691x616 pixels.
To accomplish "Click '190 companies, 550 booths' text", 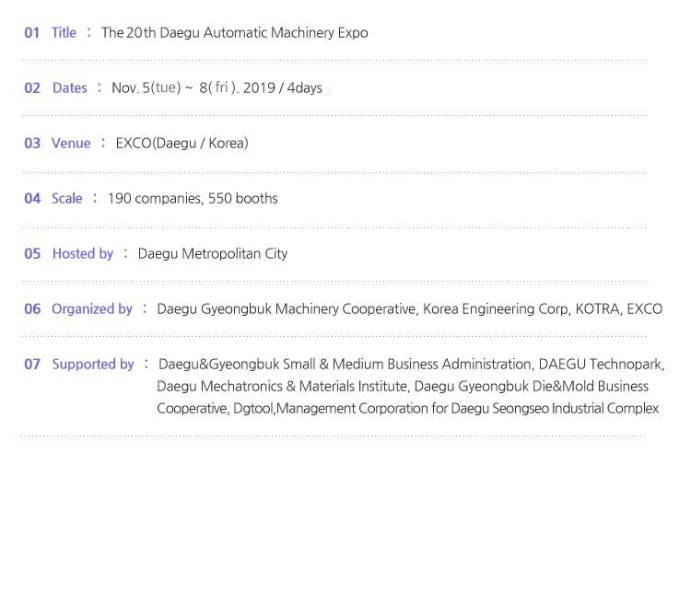I will coord(193,199).
